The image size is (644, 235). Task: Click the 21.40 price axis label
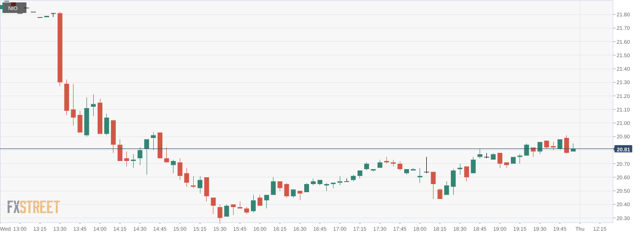(623, 69)
